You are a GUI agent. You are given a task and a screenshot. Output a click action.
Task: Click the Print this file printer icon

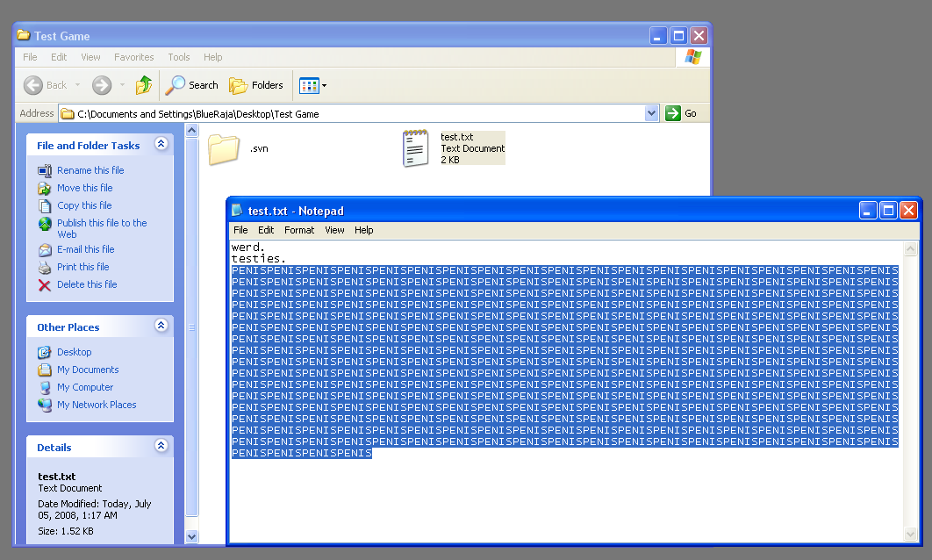(45, 268)
